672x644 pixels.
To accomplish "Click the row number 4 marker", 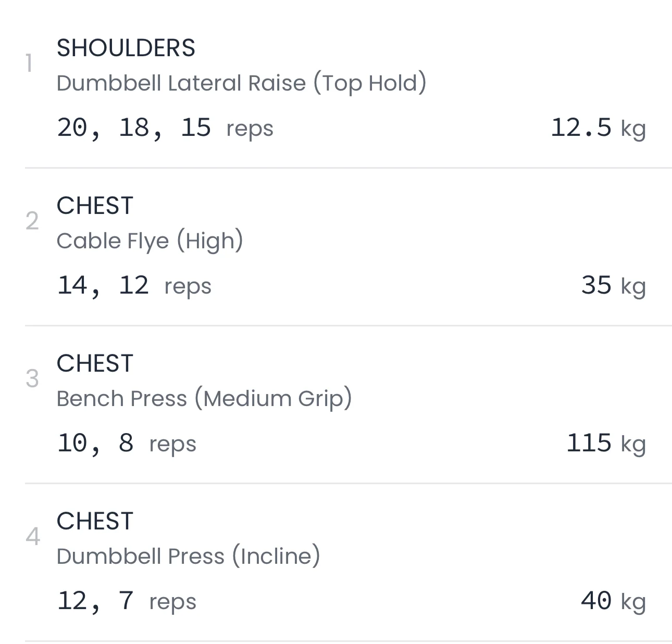I will tap(32, 536).
